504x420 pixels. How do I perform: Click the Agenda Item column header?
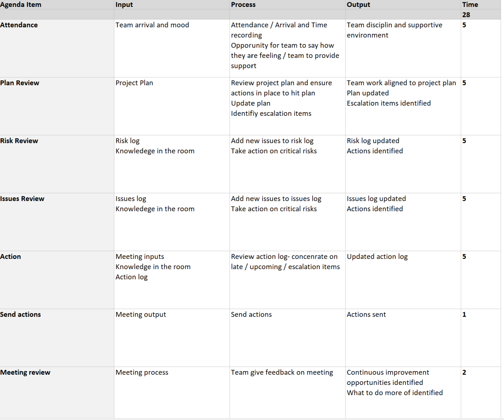(x=21, y=5)
